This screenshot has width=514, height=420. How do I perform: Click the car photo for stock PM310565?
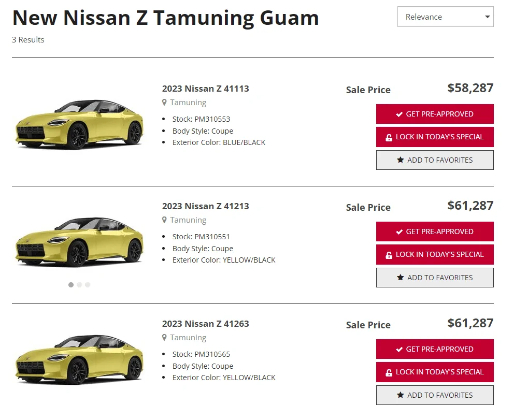pos(79,359)
